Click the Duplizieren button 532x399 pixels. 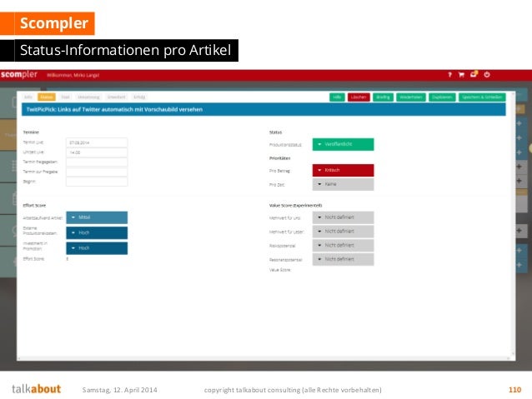[442, 97]
